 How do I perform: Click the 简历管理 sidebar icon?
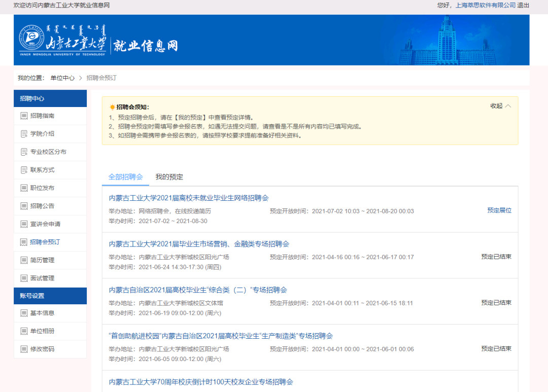(23, 260)
